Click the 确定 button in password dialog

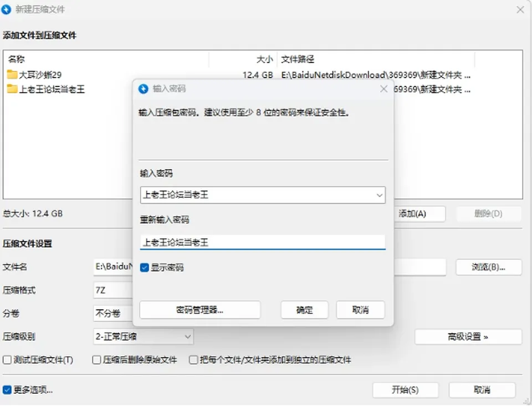pos(304,310)
